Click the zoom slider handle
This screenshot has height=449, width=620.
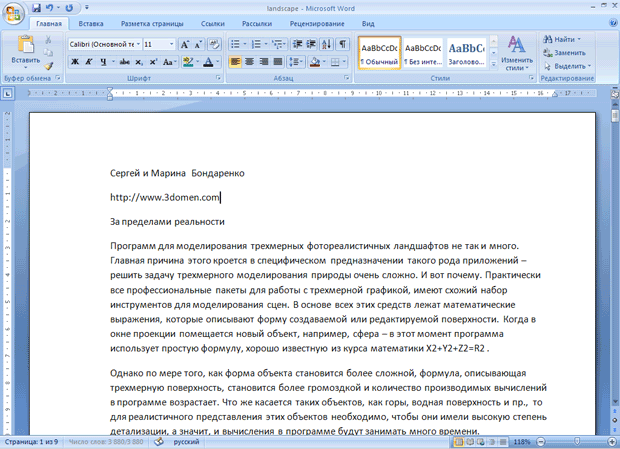577,441
